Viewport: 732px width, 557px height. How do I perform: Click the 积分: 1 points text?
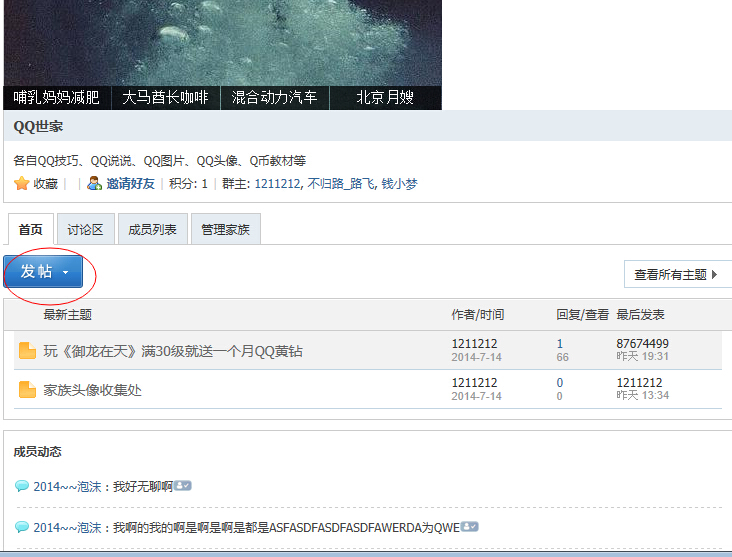[188, 184]
